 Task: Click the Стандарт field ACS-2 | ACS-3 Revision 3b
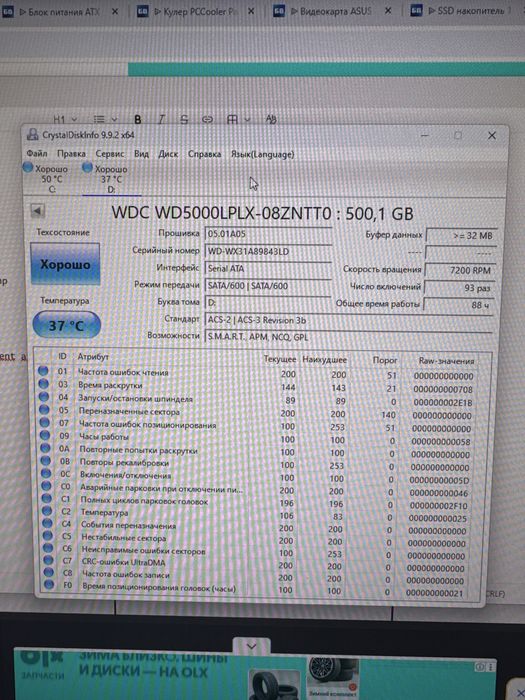click(348, 320)
